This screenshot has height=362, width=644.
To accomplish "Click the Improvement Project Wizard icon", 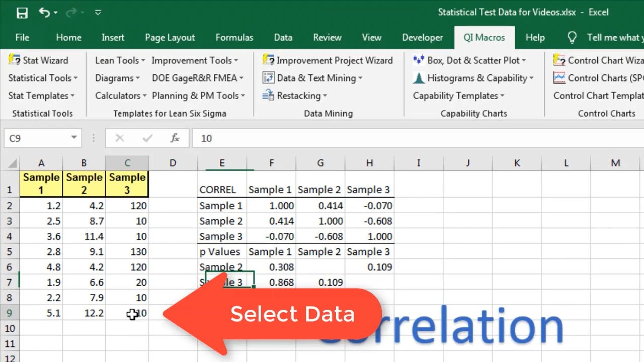I will [268, 60].
